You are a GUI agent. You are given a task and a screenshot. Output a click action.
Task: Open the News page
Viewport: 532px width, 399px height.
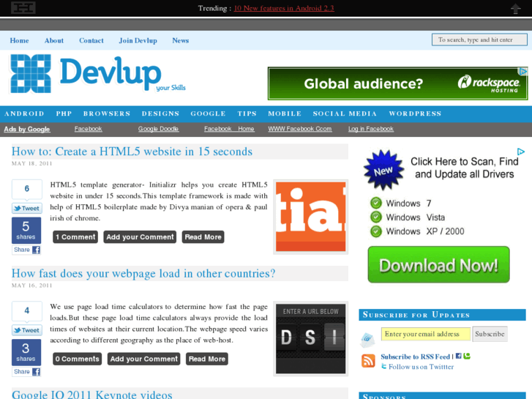tap(181, 40)
